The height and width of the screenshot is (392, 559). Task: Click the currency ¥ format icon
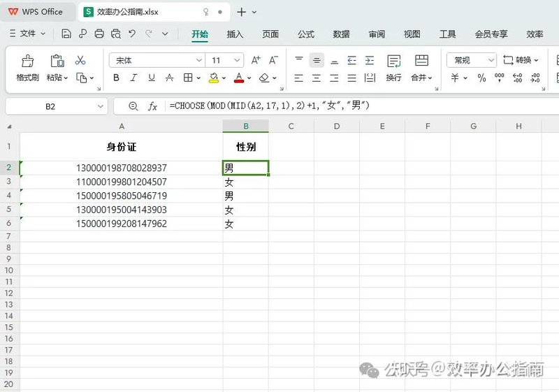(x=455, y=78)
